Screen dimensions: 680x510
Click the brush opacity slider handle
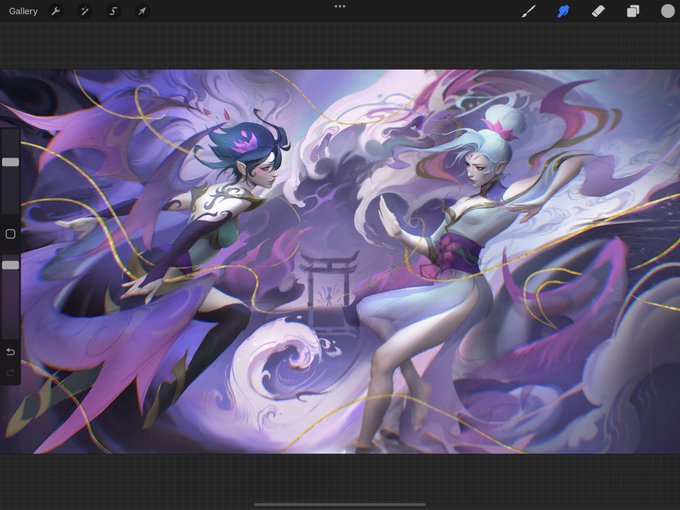[10, 265]
